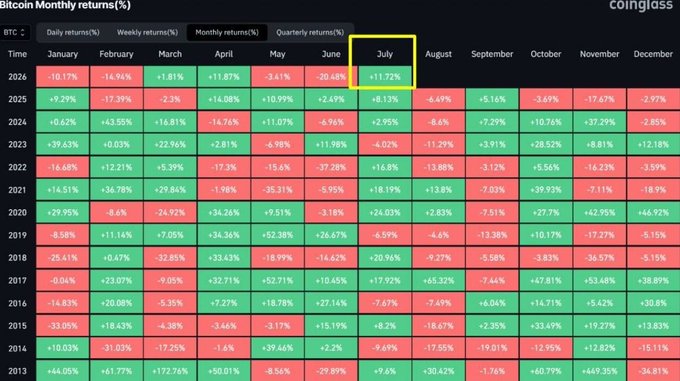Image resolution: width=680 pixels, height=381 pixels.
Task: Click the August column header
Action: (438, 54)
